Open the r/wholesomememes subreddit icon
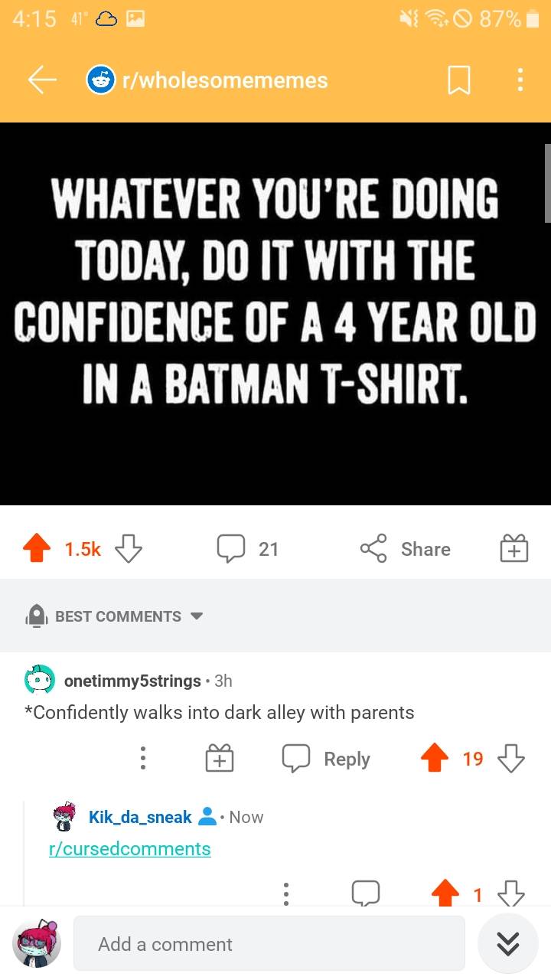This screenshot has height=980, width=551. pyautogui.click(x=100, y=80)
